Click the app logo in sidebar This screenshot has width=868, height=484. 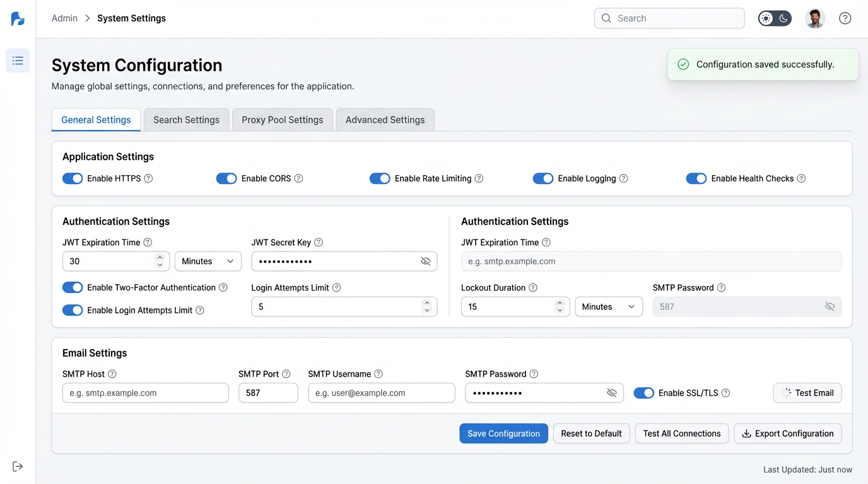(x=18, y=19)
